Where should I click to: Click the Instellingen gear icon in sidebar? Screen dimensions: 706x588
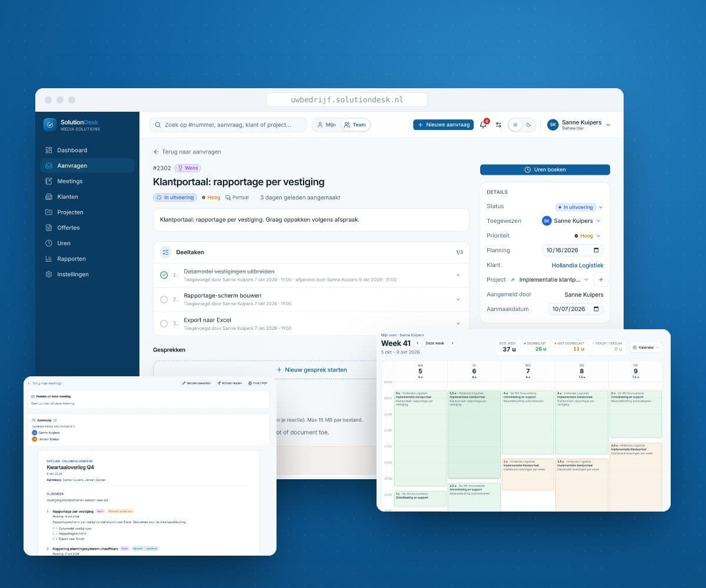coord(49,275)
